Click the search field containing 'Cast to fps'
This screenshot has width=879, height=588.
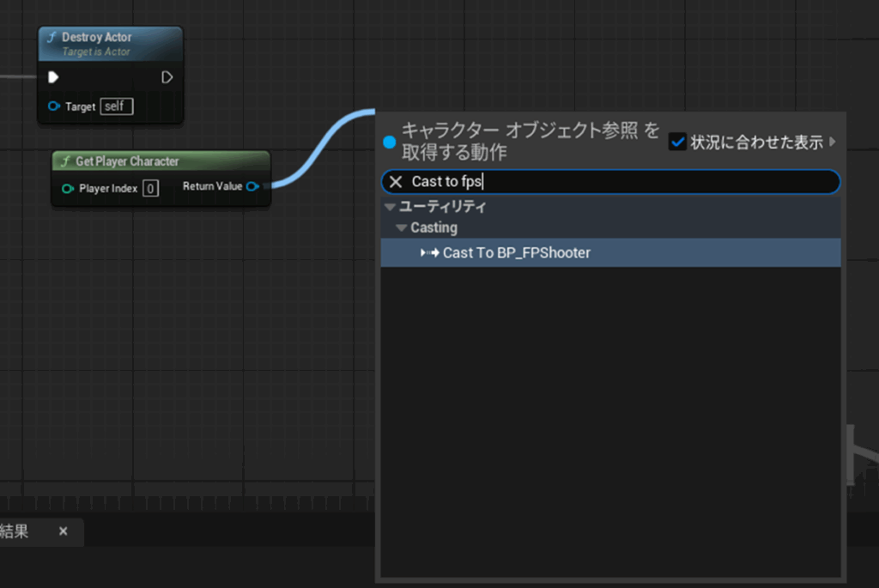pyautogui.click(x=618, y=182)
